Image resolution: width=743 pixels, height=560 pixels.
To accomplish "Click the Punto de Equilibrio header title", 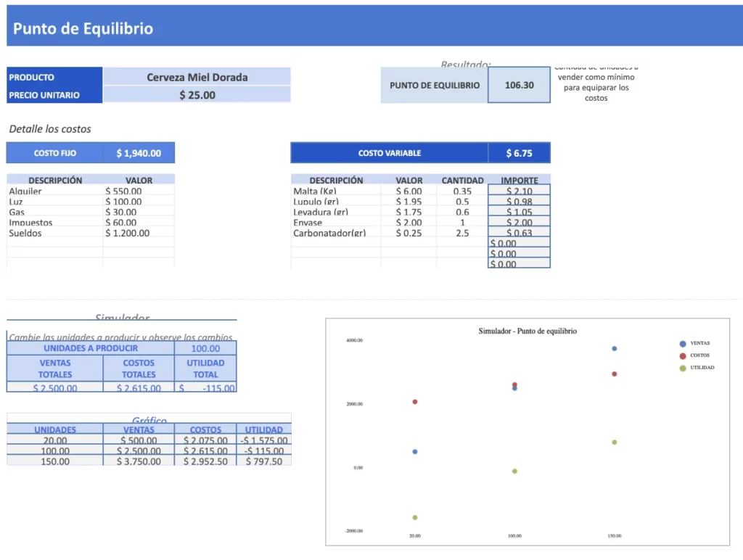I will pos(83,28).
